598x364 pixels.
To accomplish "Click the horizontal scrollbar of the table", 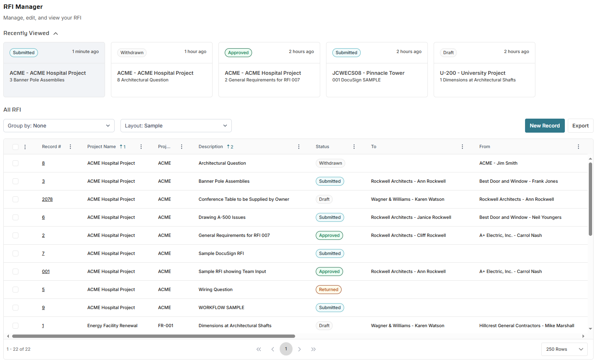I will (x=153, y=336).
